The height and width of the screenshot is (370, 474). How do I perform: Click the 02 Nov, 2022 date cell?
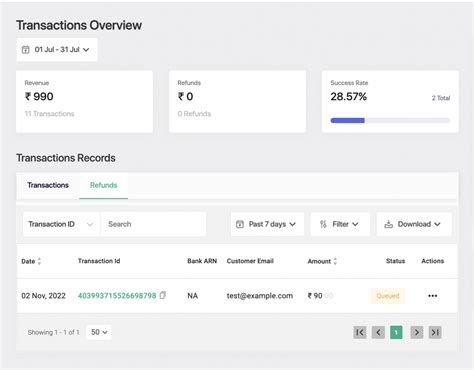(44, 296)
